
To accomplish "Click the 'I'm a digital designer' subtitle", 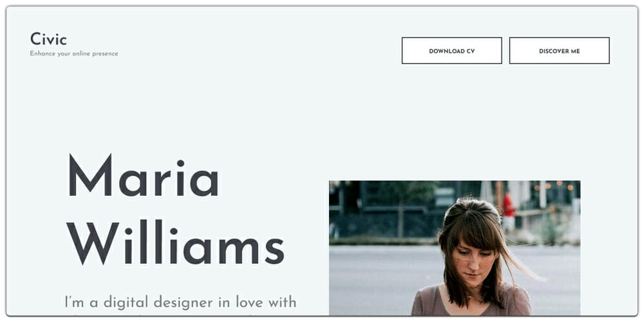I will (x=180, y=302).
